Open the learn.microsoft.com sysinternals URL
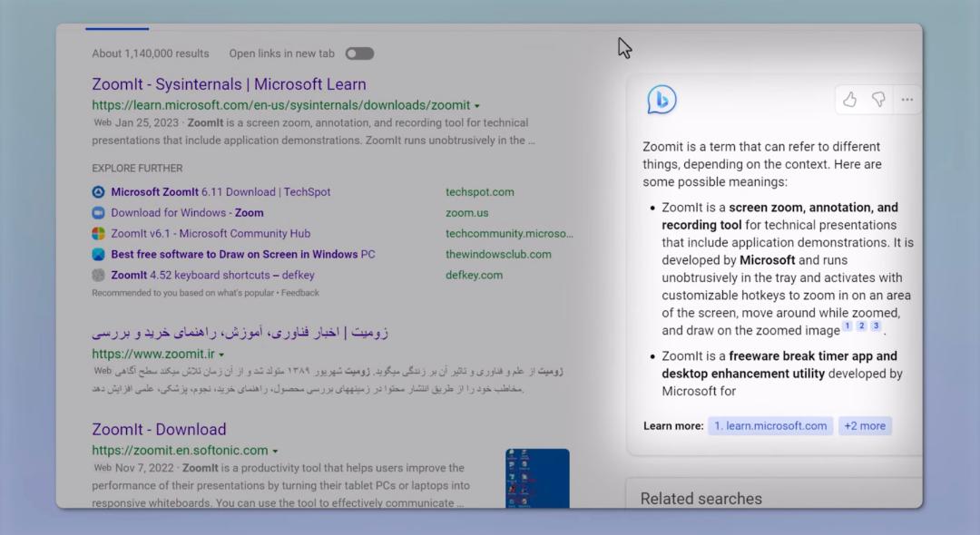Viewport: 980px width, 535px height. click(x=280, y=105)
